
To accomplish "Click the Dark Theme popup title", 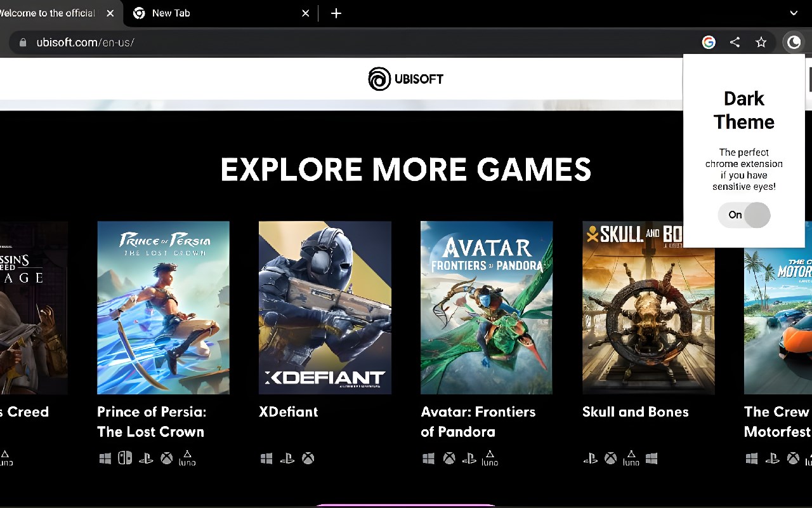I will click(744, 110).
